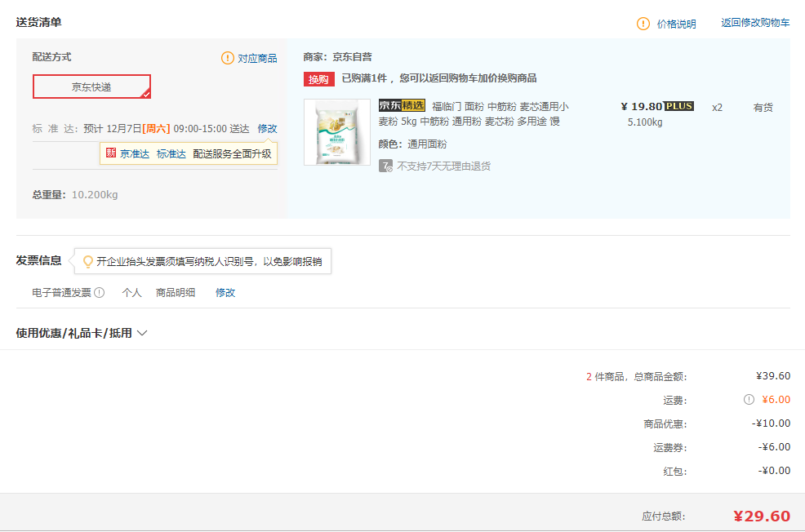
Task: Open the 标准达 link
Action: (171, 154)
